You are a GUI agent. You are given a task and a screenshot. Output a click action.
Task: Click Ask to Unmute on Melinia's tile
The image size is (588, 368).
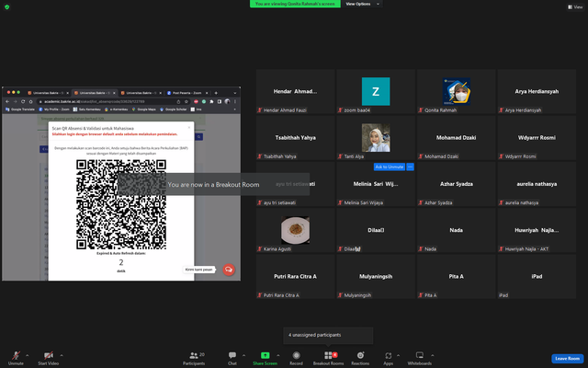[390, 167]
